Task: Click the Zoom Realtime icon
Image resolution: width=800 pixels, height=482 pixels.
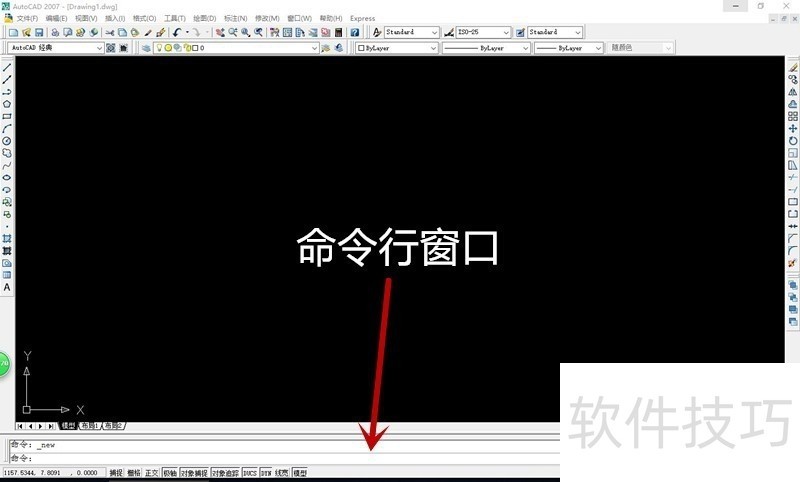Action: (233, 32)
